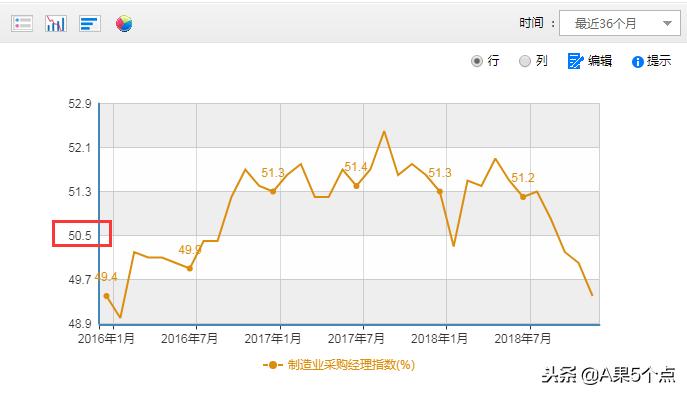The image size is (687, 395).
Task: Click the 时间 label text
Action: tap(531, 23)
